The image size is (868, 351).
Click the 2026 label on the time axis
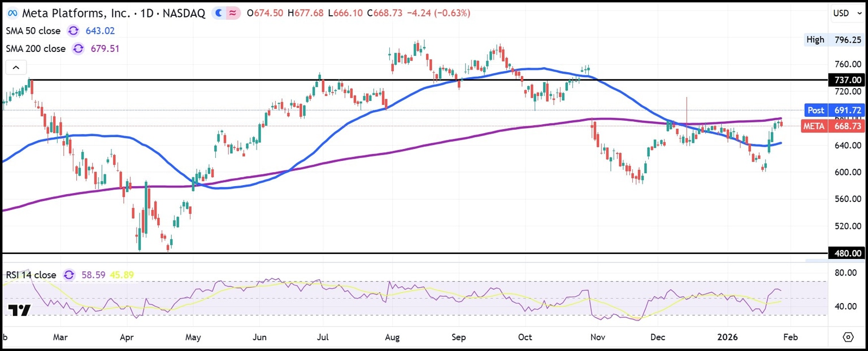[x=727, y=337]
